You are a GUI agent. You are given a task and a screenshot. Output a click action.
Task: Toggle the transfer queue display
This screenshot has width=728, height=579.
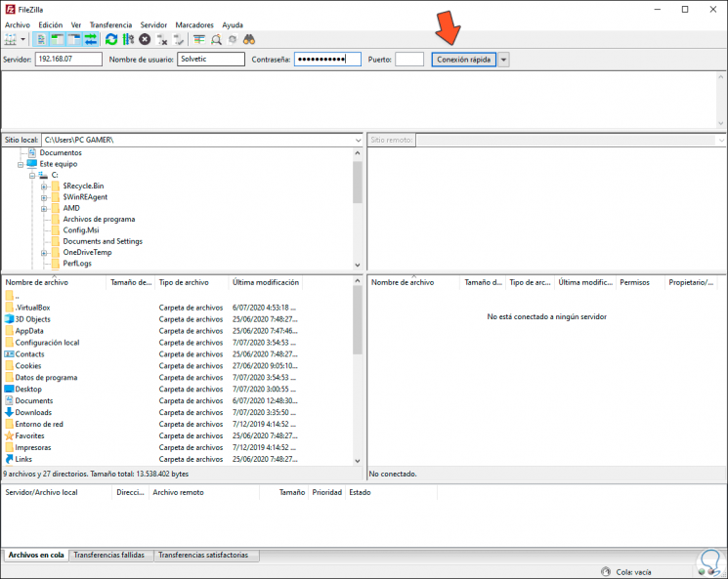[x=91, y=39]
